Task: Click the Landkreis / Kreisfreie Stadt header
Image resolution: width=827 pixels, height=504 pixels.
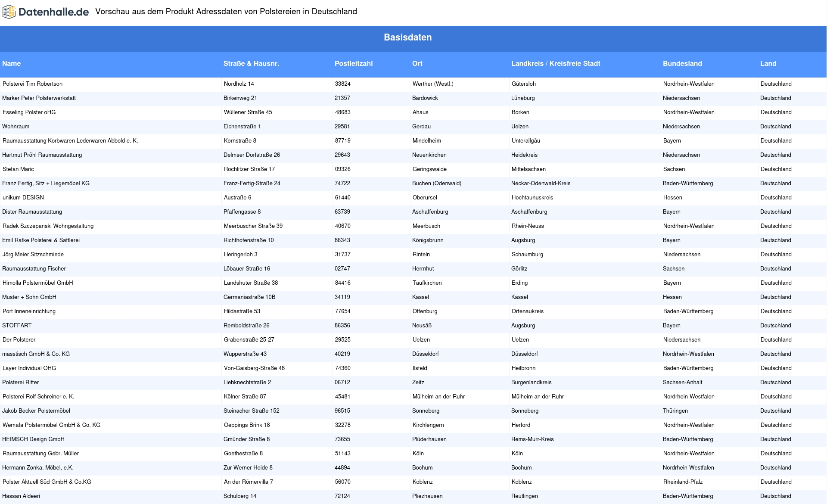Action: click(x=556, y=63)
